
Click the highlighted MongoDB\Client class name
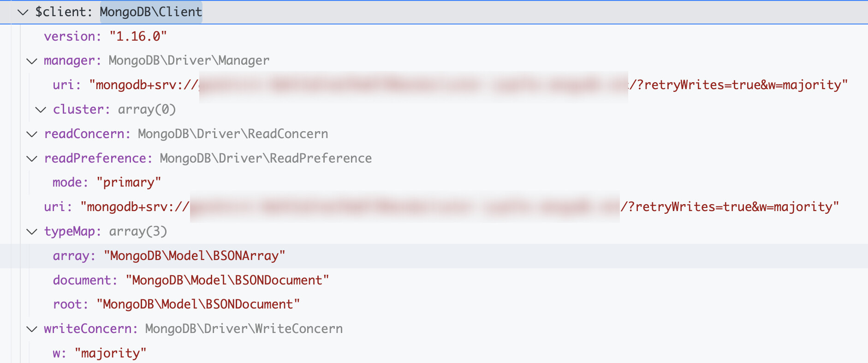pyautogui.click(x=151, y=12)
